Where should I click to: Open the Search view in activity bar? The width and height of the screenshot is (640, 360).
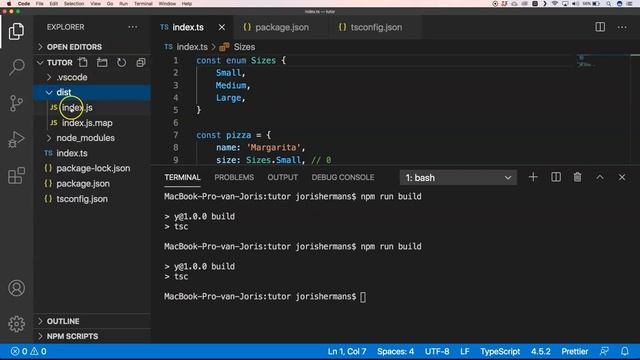tap(16, 67)
